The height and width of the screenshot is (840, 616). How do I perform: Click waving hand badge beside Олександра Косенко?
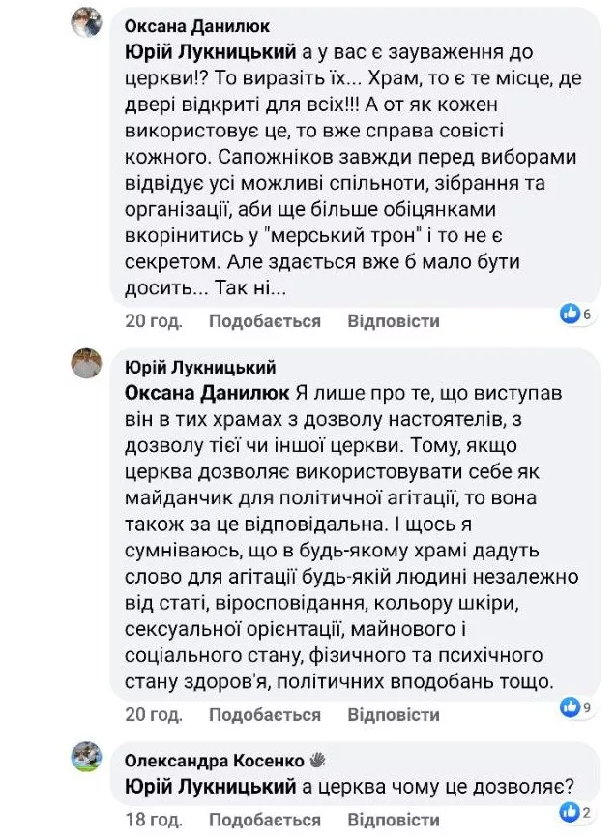[318, 759]
